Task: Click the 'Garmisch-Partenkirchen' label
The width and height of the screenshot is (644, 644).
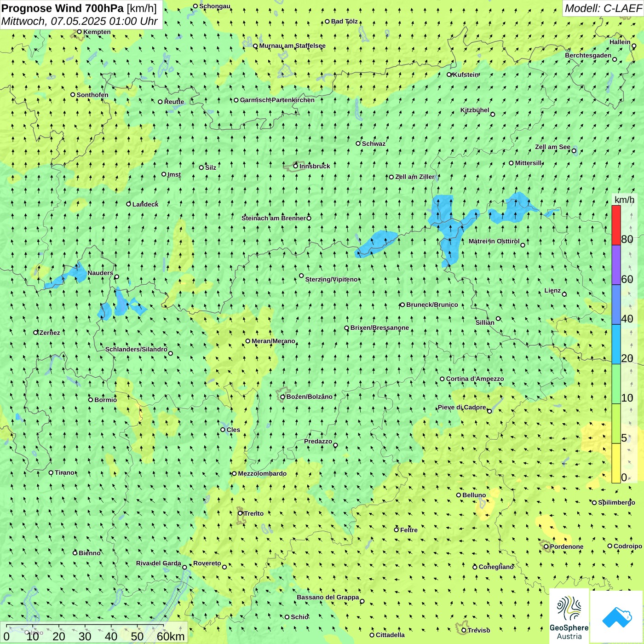Action: pos(277,100)
